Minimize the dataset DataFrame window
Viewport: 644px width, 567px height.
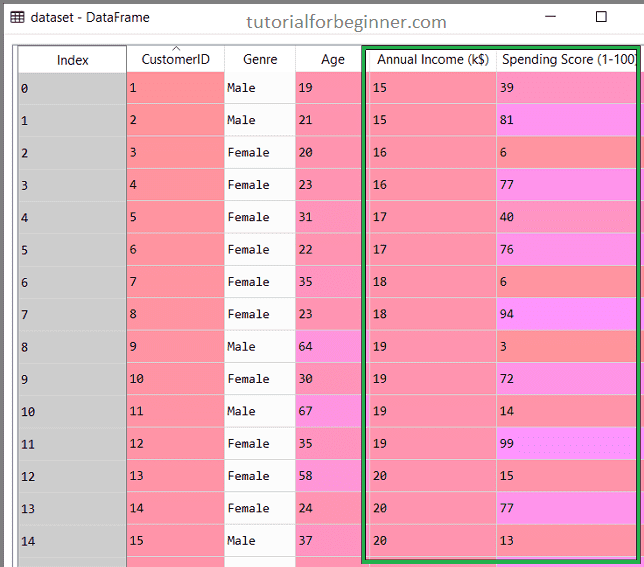[x=550, y=16]
